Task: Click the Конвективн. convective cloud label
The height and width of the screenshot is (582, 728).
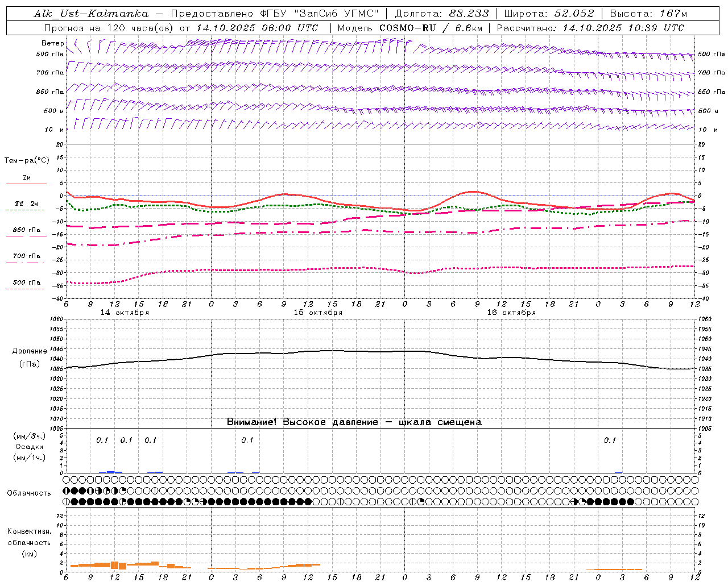Action: point(29,531)
